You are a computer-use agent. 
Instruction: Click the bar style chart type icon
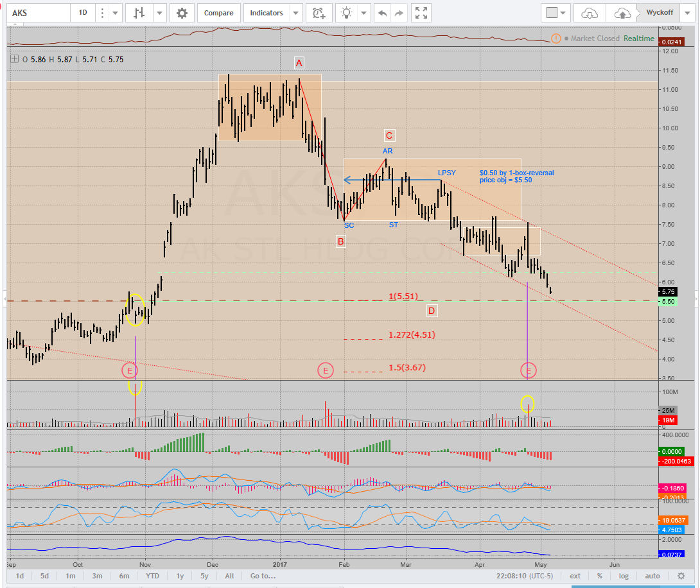coord(139,13)
